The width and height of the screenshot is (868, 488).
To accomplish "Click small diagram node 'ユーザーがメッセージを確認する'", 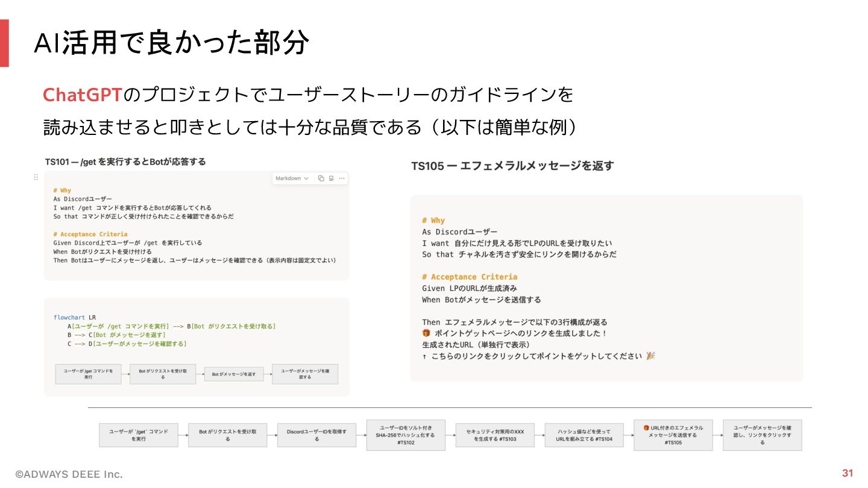I will [x=305, y=374].
